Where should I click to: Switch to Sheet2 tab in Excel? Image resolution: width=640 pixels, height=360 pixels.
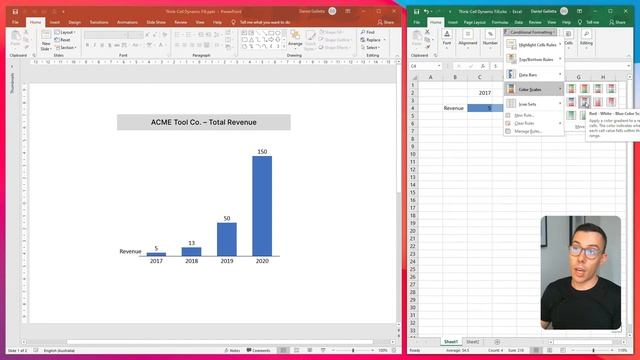point(472,342)
